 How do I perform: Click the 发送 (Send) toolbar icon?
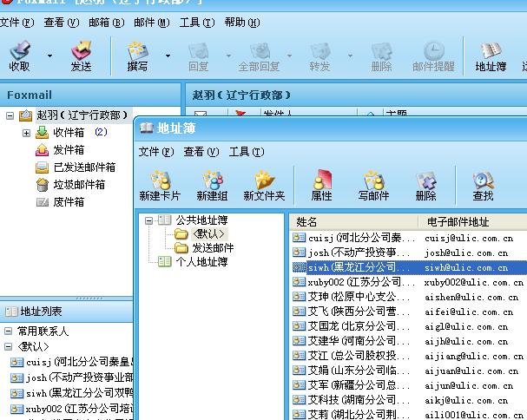(x=81, y=56)
